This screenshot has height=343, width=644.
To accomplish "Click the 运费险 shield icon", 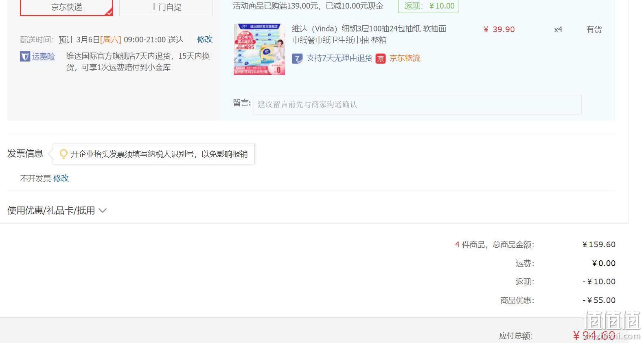I will point(25,57).
